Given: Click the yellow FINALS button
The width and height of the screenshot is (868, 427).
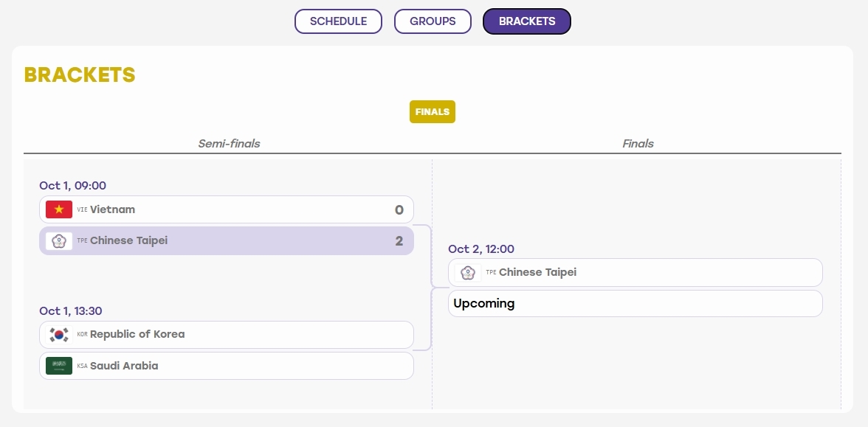Looking at the screenshot, I should coord(433,112).
